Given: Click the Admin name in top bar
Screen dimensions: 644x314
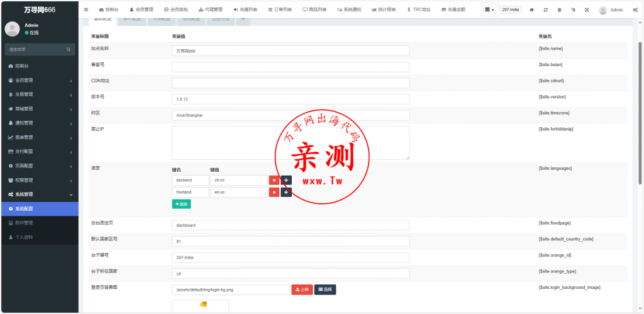Looking at the screenshot, I should [x=616, y=10].
